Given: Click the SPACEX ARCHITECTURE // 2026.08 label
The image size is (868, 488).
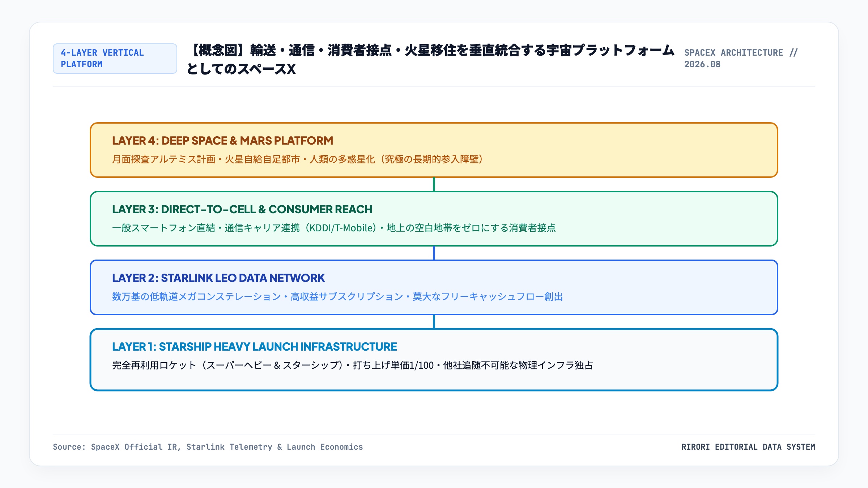Looking at the screenshot, I should click(x=741, y=59).
